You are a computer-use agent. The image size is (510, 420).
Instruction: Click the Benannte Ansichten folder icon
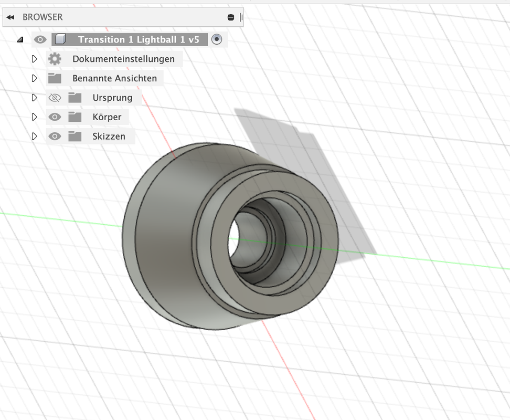[x=55, y=78]
